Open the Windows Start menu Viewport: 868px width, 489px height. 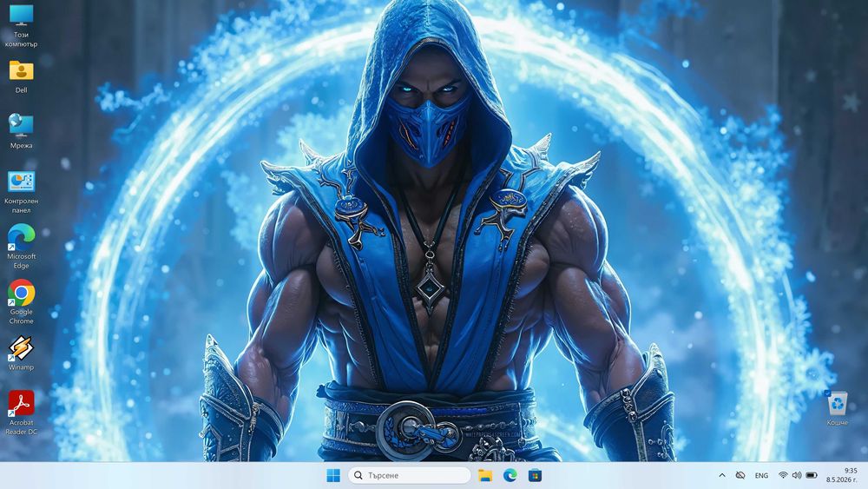(333, 475)
